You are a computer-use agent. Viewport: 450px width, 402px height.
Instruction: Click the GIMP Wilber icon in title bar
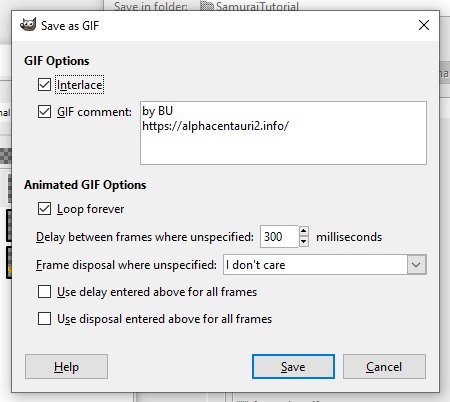(28, 25)
